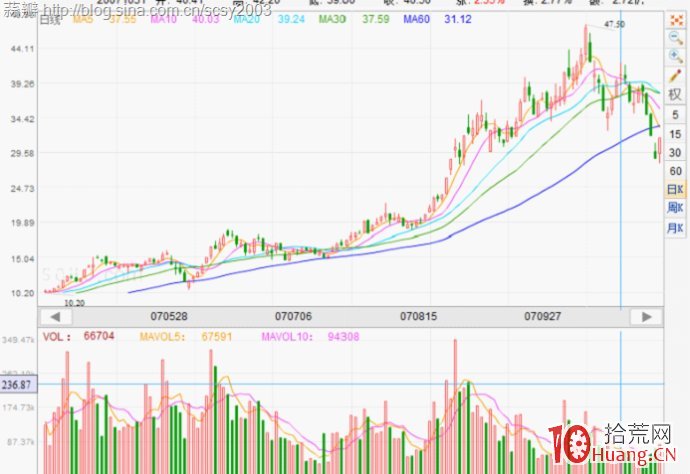Viewport: 690px width, 474px height.
Task: Click the 070706 date on timeline
Action: coord(293,316)
